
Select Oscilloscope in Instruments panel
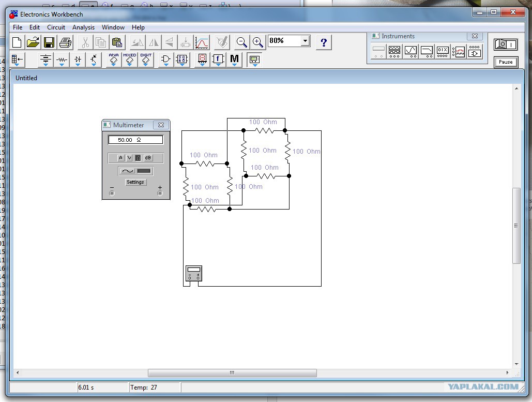[x=411, y=52]
